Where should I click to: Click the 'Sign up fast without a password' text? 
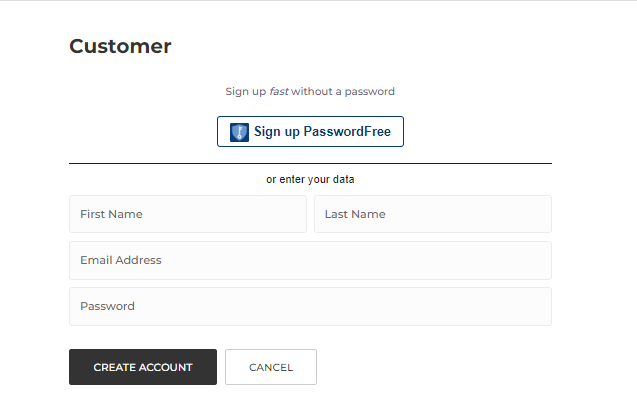pos(310,91)
